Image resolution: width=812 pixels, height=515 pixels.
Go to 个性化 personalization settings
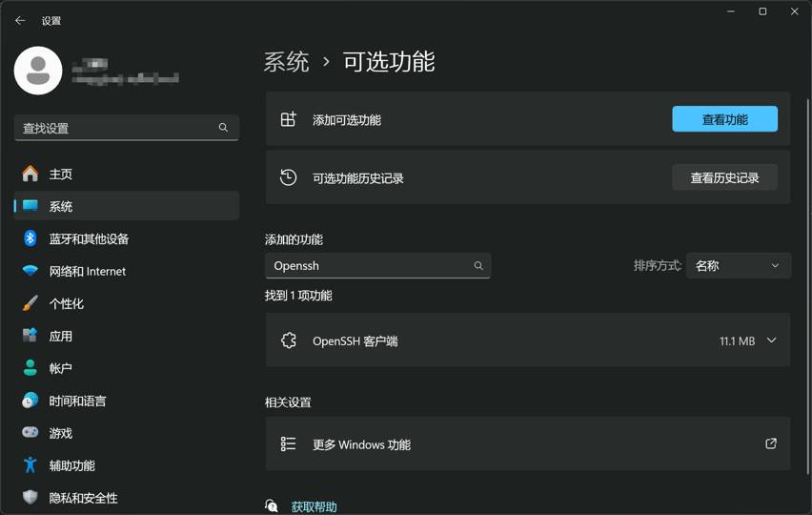click(66, 304)
